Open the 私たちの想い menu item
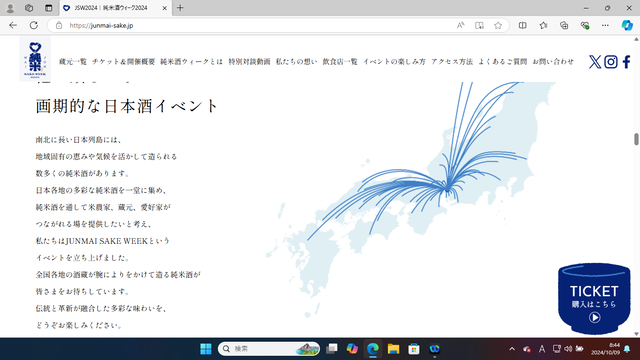 pyautogui.click(x=297, y=62)
